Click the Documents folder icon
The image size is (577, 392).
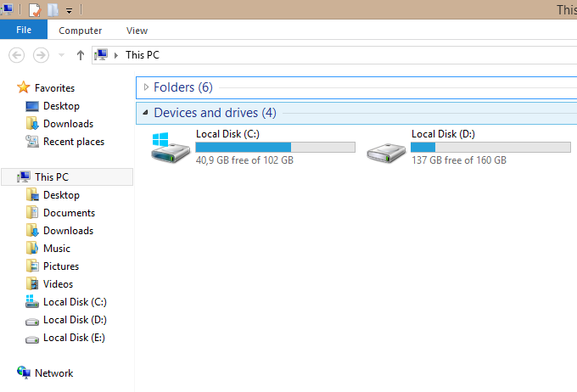(x=32, y=212)
